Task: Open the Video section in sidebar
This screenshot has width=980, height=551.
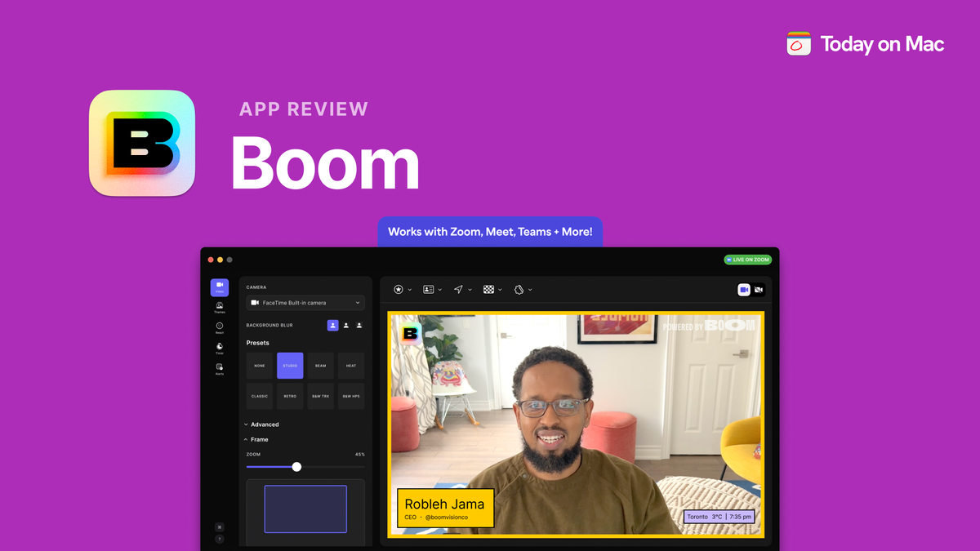Action: 220,287
